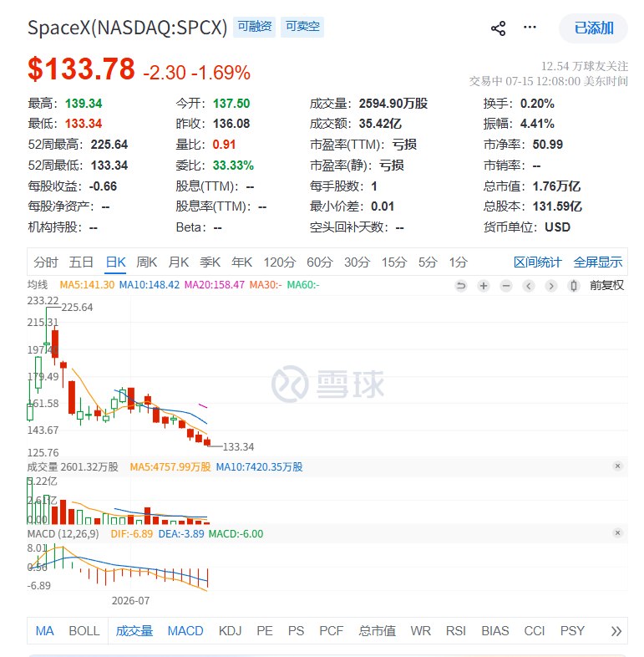Toggle the KDJ indicator
Image resolution: width=644 pixels, height=657 pixels.
click(x=230, y=630)
